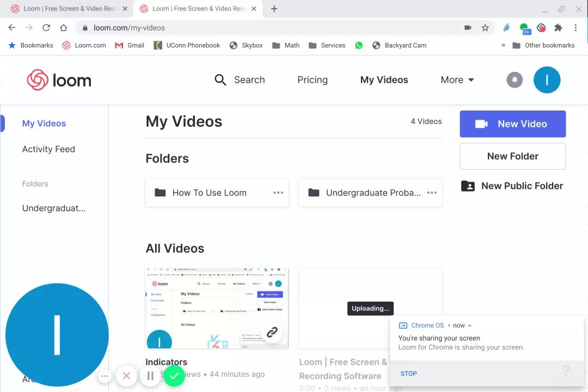The width and height of the screenshot is (588, 392).
Task: Create a New Public Folder
Action: click(x=512, y=186)
